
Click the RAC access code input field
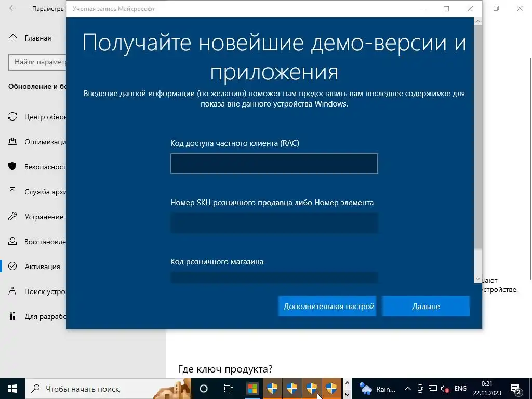pos(274,164)
